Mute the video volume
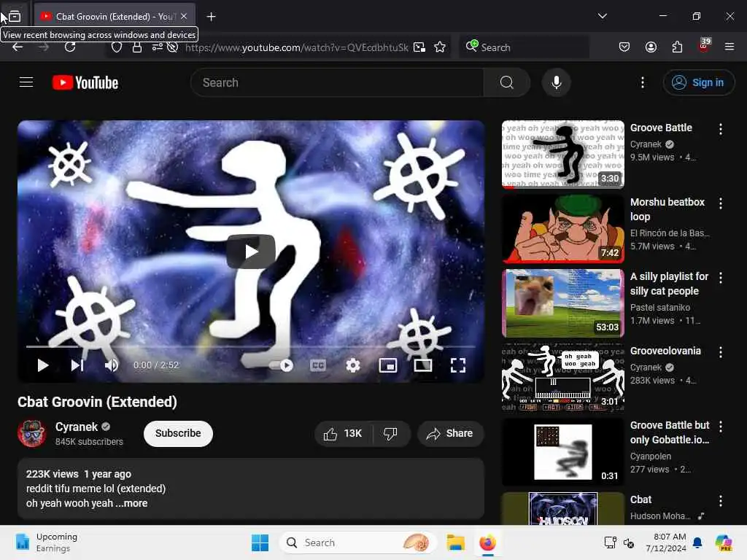Screen dimensions: 747x560 point(111,365)
